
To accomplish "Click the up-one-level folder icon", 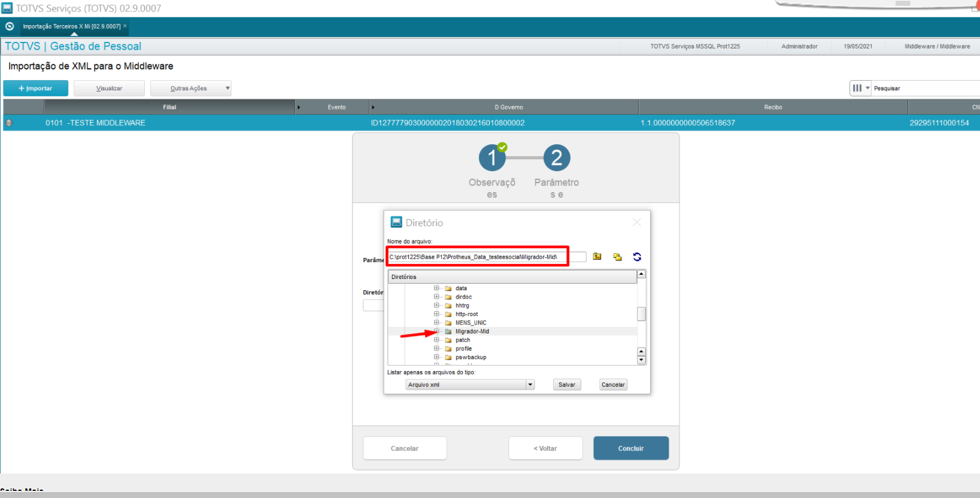I will (x=597, y=257).
